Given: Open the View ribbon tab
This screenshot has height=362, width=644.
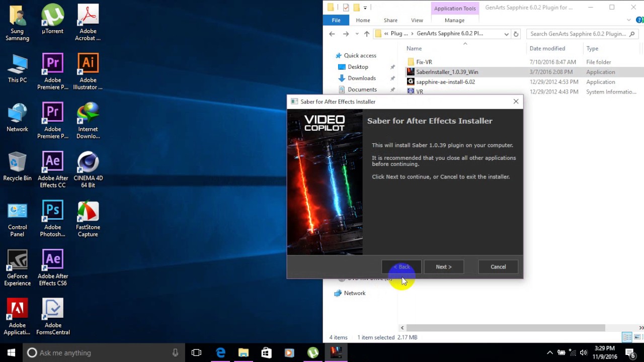Looking at the screenshot, I should tap(417, 20).
